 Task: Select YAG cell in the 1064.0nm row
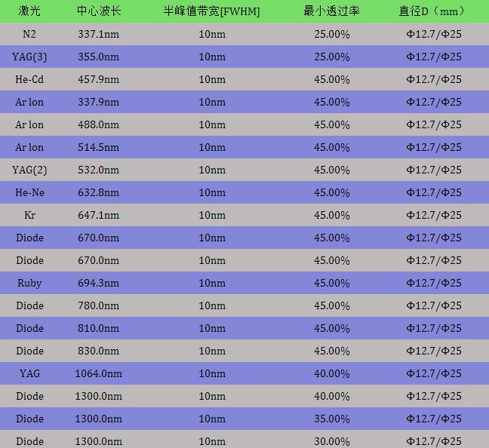[29, 373]
